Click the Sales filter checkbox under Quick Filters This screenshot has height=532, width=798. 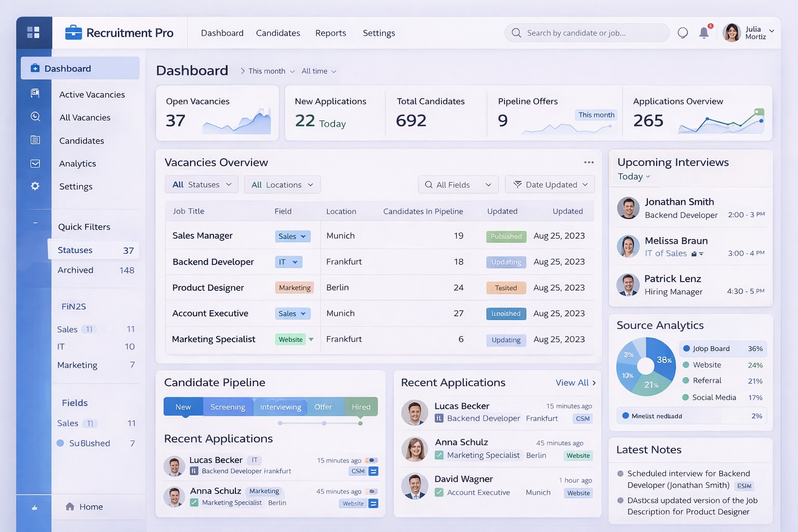(89, 329)
